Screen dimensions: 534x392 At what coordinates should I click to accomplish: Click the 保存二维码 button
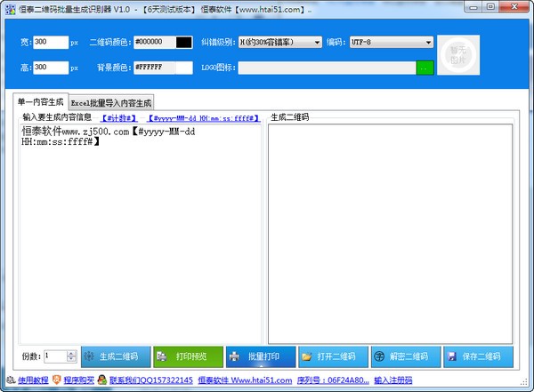pyautogui.click(x=478, y=356)
